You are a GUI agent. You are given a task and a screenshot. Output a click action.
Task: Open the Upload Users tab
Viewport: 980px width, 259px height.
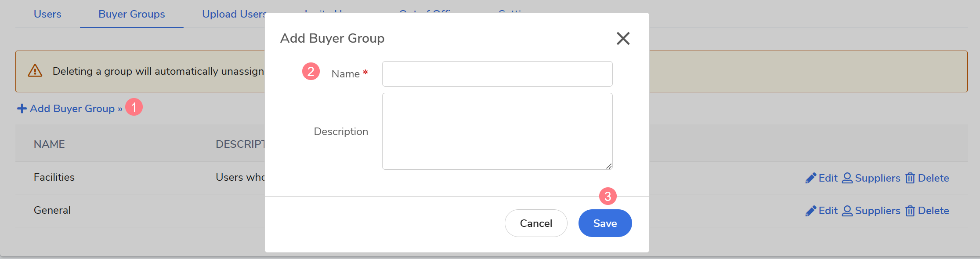233,14
